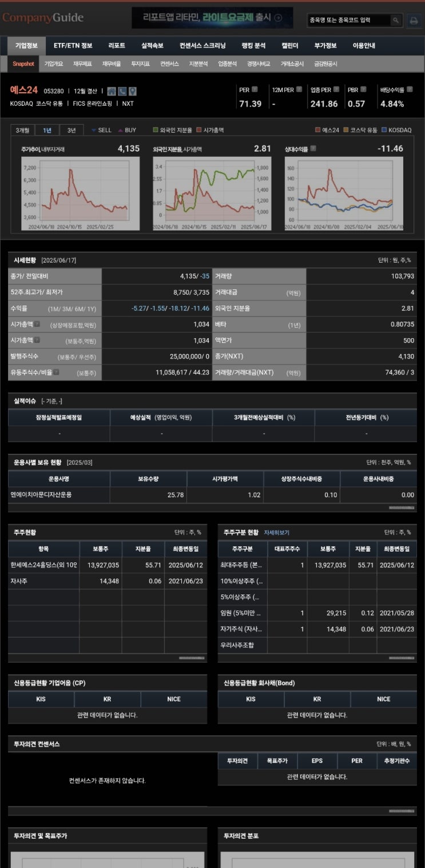Switch to the 재무제표 tab
Image resolution: width=425 pixels, height=868 pixels.
82,64
